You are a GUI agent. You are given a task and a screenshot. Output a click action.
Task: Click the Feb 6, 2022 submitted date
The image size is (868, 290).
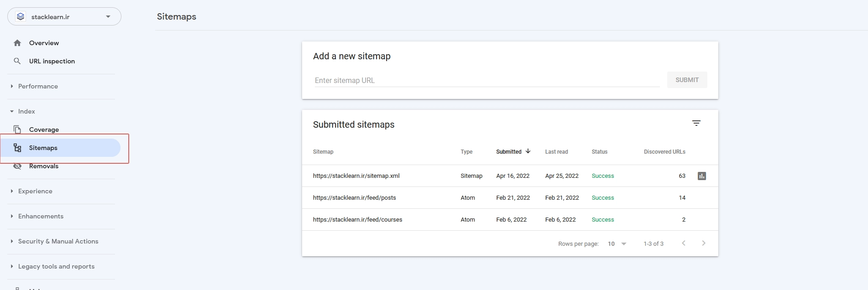point(512,220)
